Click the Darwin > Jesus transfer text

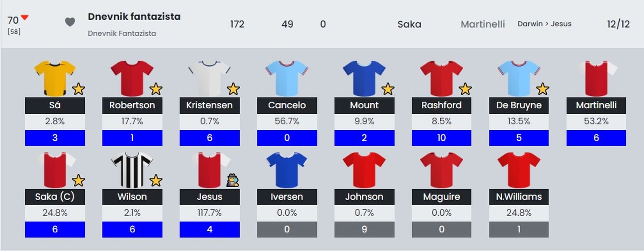544,24
